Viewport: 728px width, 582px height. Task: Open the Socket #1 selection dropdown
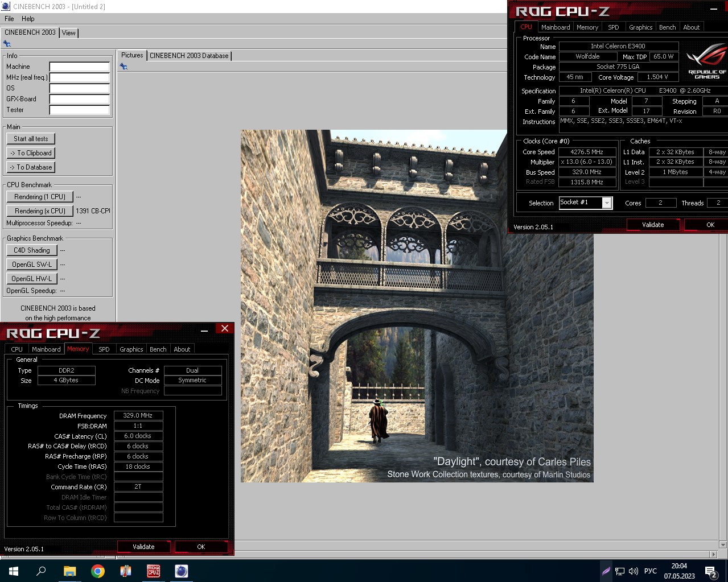[x=607, y=203]
